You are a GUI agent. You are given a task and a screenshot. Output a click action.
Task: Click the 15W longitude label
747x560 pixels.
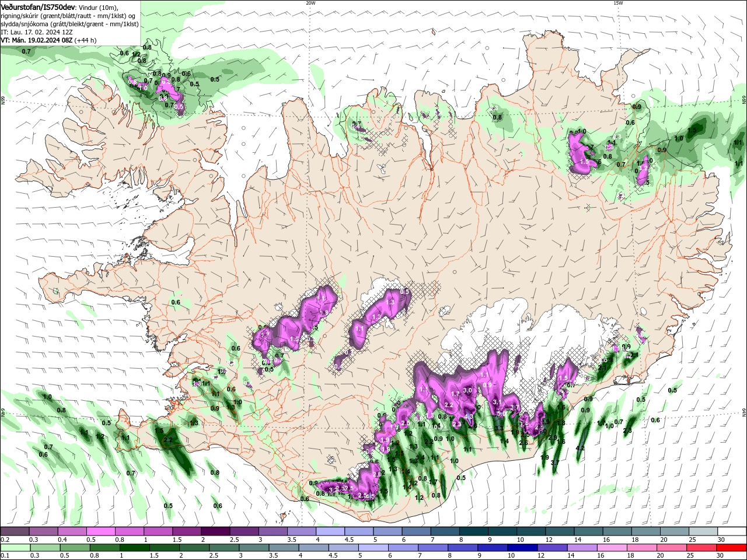618,3
